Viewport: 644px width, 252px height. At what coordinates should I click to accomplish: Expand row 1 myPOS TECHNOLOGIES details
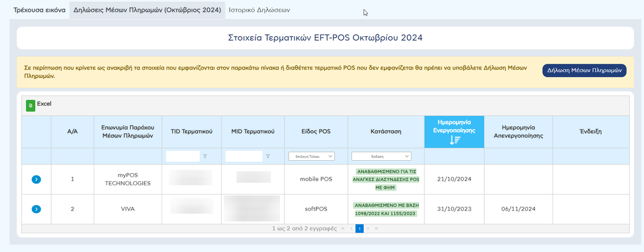pyautogui.click(x=36, y=179)
